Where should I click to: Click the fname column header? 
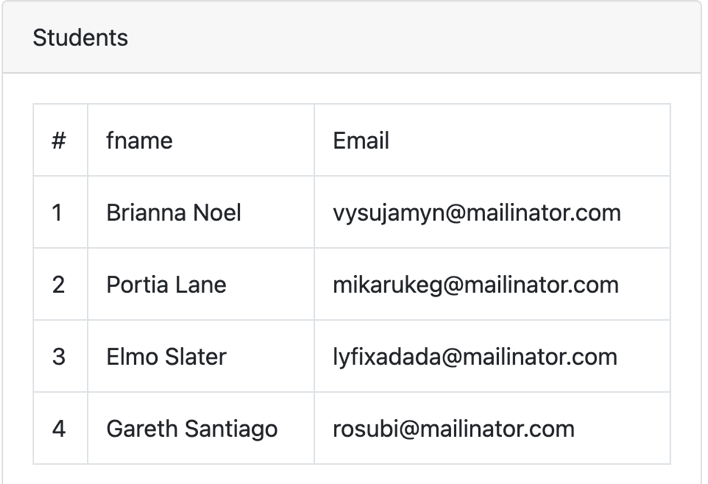pyautogui.click(x=201, y=140)
